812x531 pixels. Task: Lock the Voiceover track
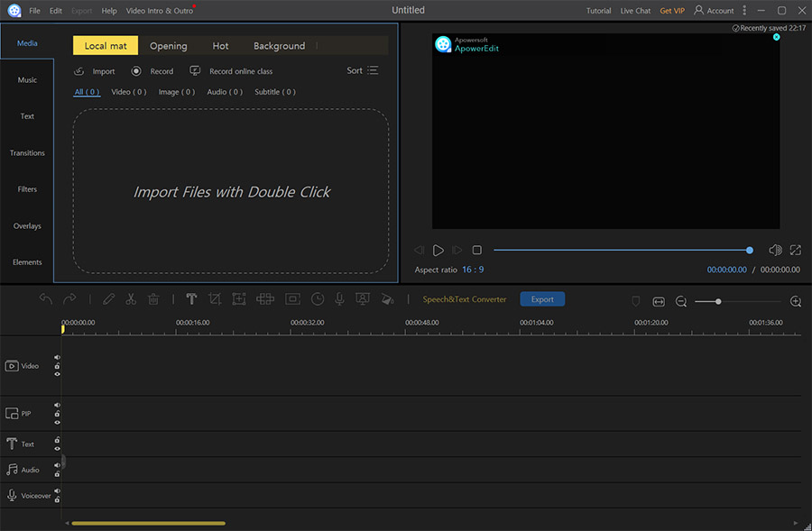coord(57,499)
